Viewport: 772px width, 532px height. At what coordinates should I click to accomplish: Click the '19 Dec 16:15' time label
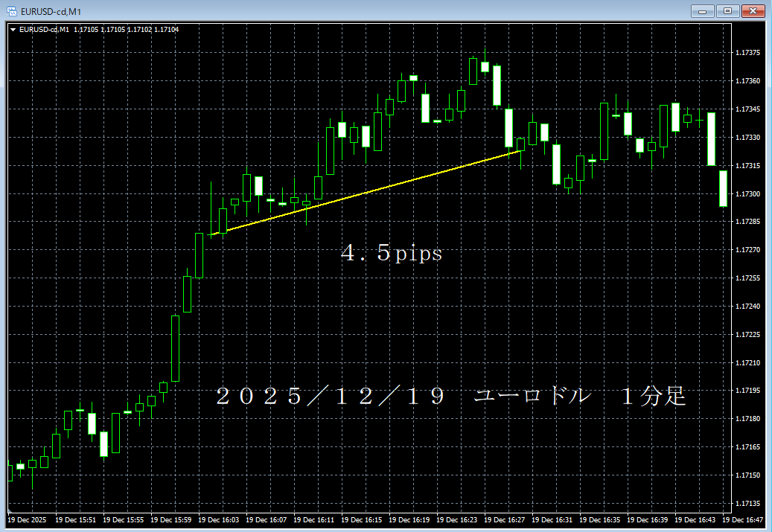[x=361, y=519]
